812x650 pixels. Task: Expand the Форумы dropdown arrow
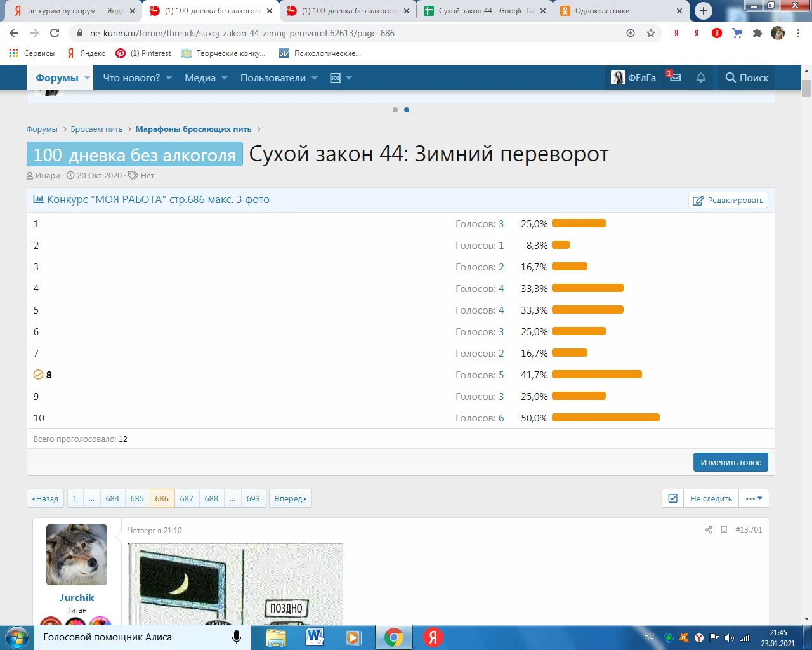pos(88,78)
